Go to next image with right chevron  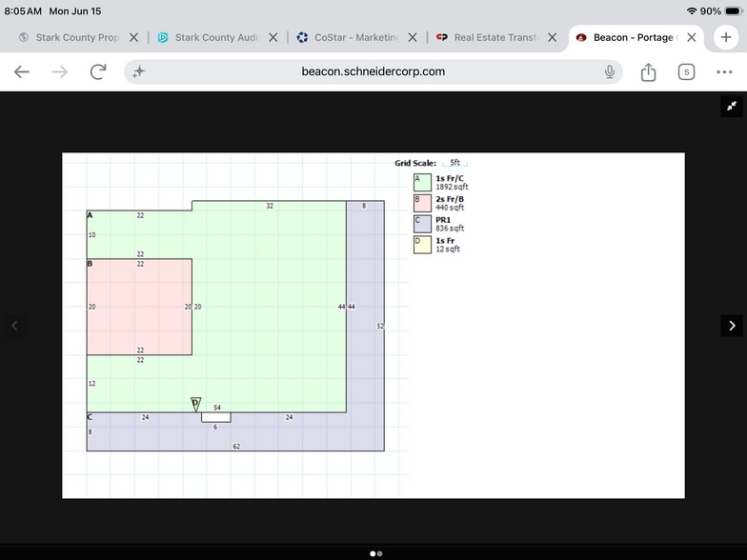pyautogui.click(x=732, y=326)
